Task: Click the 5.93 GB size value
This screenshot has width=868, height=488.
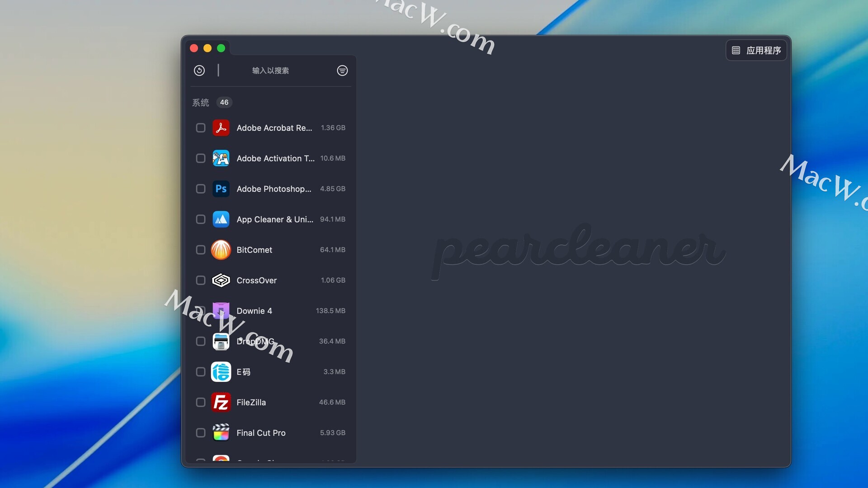Action: pos(333,433)
